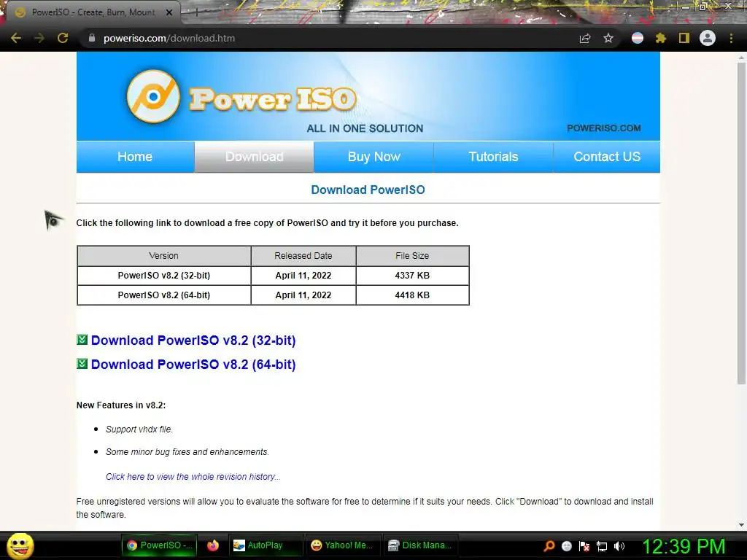Screen dimensions: 747x560
Task: Click the 4337 KB file size cell
Action: click(x=413, y=275)
